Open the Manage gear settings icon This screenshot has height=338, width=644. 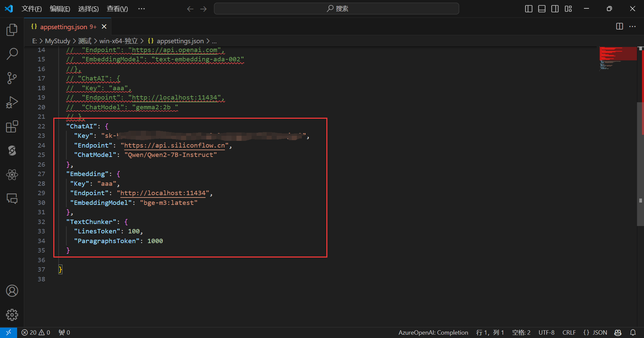[x=12, y=315]
